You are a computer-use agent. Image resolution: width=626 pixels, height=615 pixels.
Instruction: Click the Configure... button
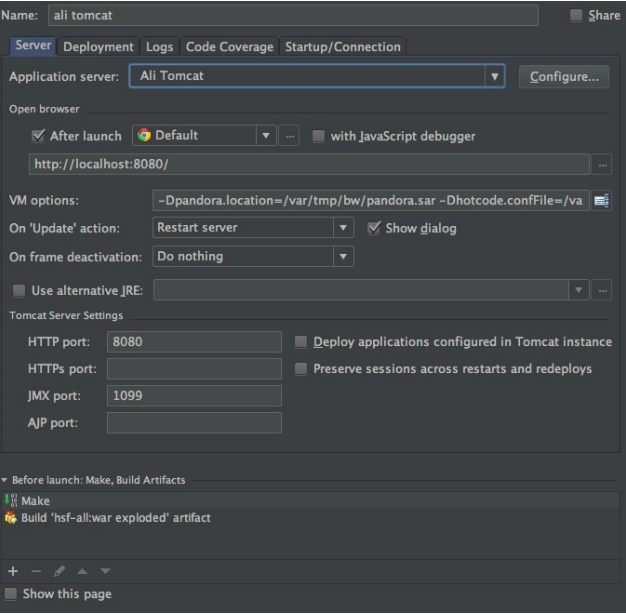(x=564, y=77)
